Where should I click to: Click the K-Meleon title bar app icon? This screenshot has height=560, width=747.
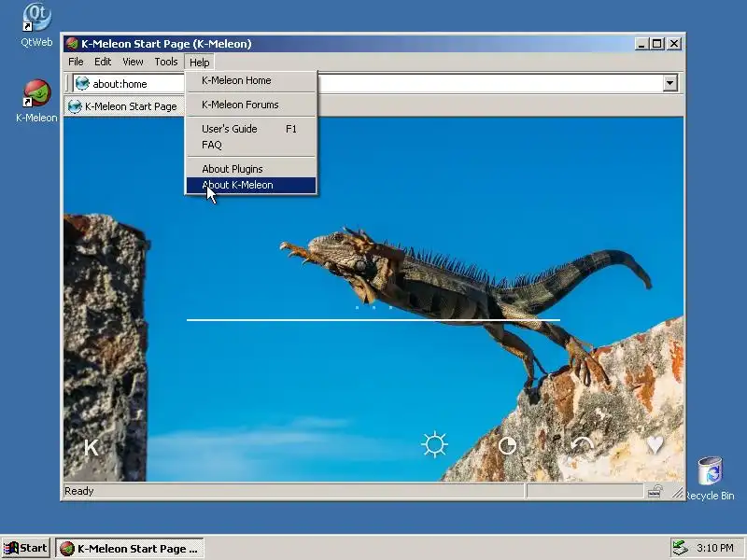click(72, 44)
